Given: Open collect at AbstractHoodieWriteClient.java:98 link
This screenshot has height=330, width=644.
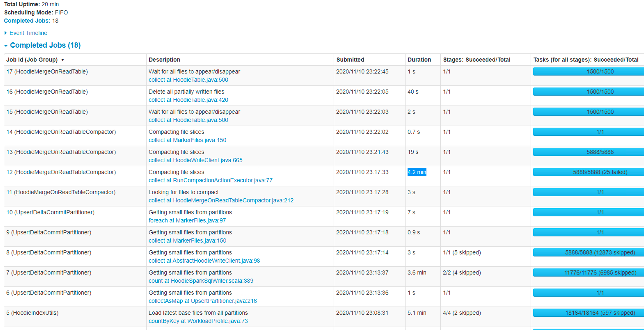Looking at the screenshot, I should coord(204,261).
